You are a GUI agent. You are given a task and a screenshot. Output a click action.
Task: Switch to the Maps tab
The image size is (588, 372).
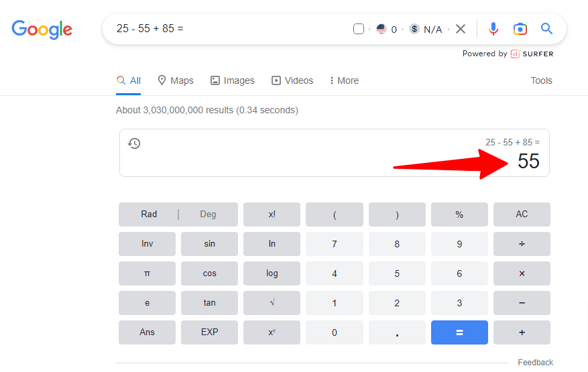click(x=176, y=80)
